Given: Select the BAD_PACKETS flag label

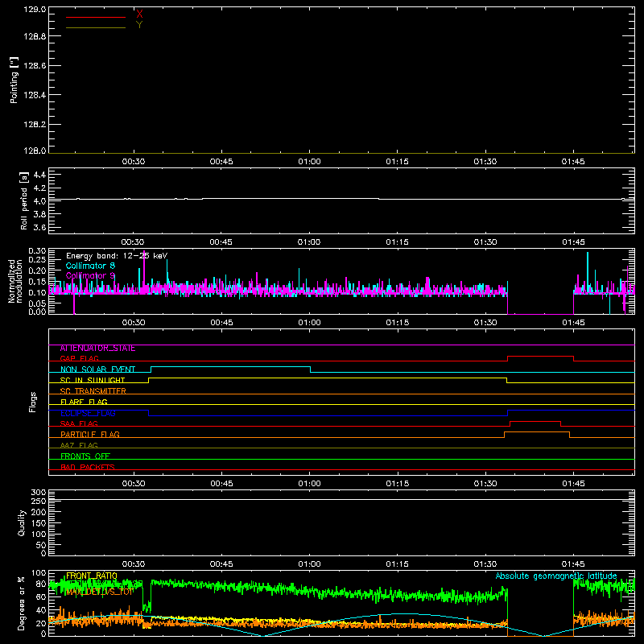Looking at the screenshot, I should 88,467.
